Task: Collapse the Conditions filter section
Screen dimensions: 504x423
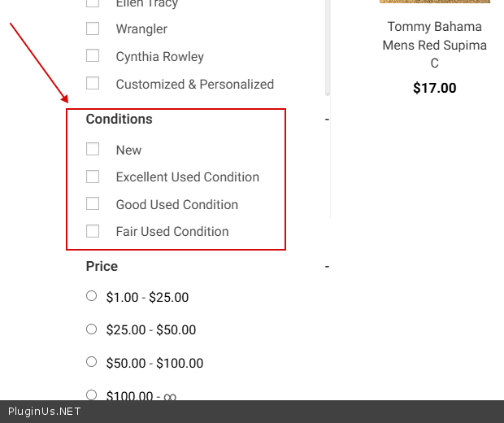Action: point(327,120)
